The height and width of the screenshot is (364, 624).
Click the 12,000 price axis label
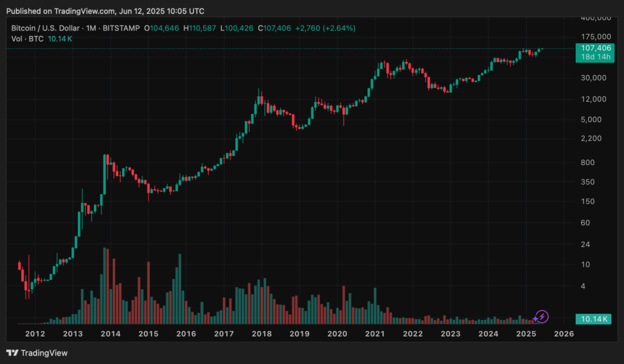tap(594, 99)
